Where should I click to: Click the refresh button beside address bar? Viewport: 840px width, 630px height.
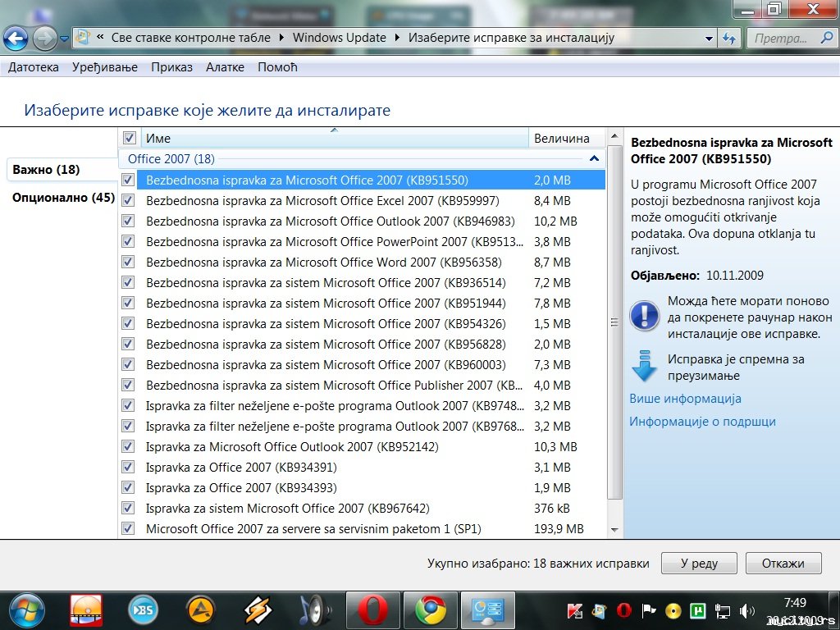click(x=728, y=38)
